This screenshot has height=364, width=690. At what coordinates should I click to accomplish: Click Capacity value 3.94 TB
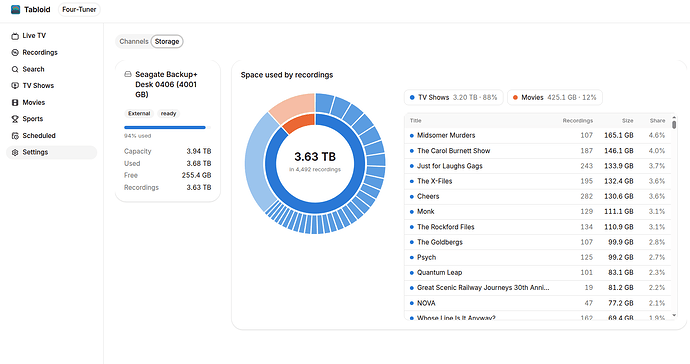[x=199, y=151]
